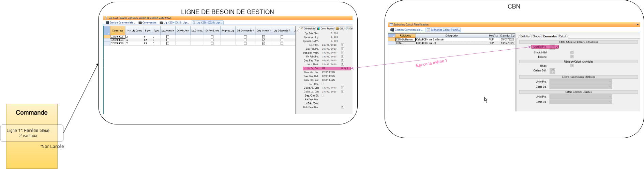Click the help icon next to Deb. Dep./Der
644x169 pixels.
point(343,107)
